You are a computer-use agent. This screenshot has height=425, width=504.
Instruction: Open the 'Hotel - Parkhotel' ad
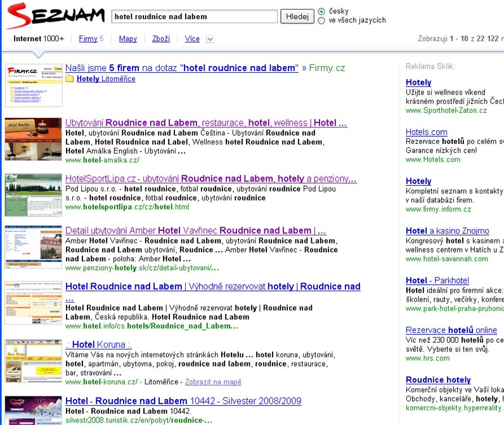(x=437, y=280)
